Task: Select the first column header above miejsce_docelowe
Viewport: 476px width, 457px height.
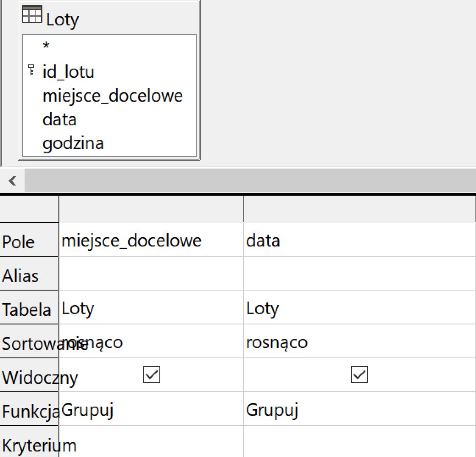Action: coord(151,209)
